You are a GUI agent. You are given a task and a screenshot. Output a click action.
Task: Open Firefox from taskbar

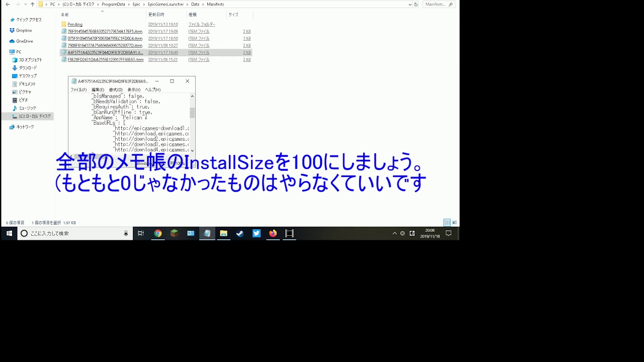(x=273, y=233)
